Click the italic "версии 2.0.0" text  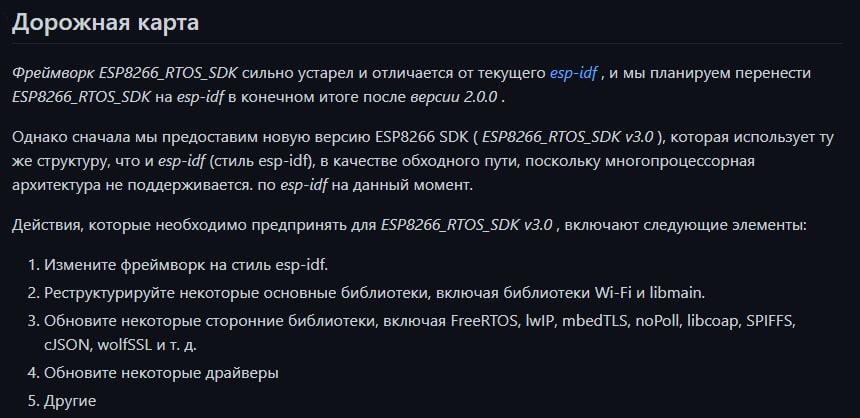coord(456,99)
